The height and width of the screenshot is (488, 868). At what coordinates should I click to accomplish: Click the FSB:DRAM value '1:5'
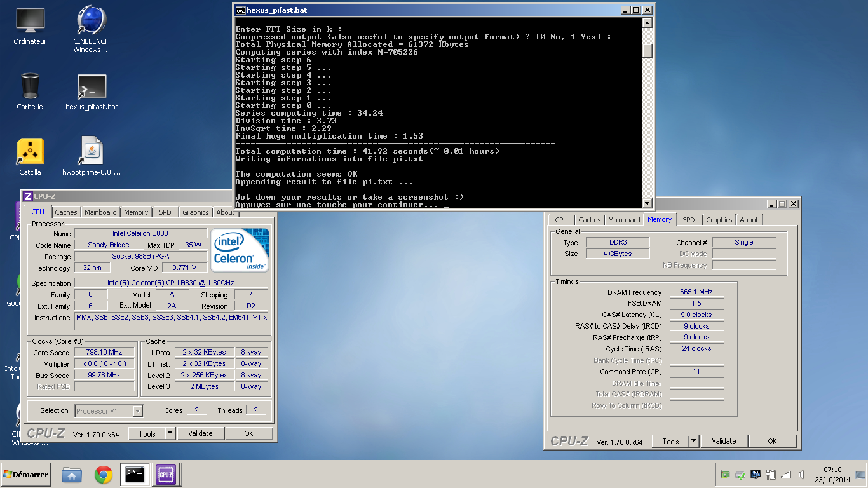point(696,303)
